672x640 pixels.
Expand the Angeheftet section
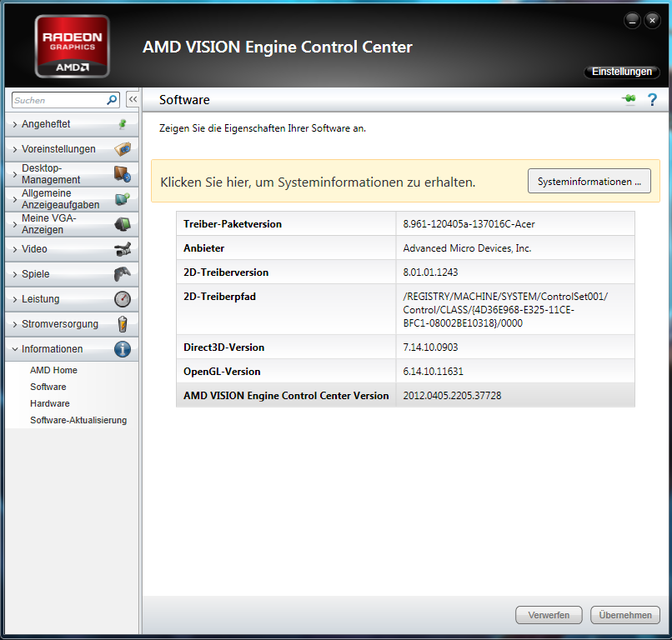tap(72, 124)
